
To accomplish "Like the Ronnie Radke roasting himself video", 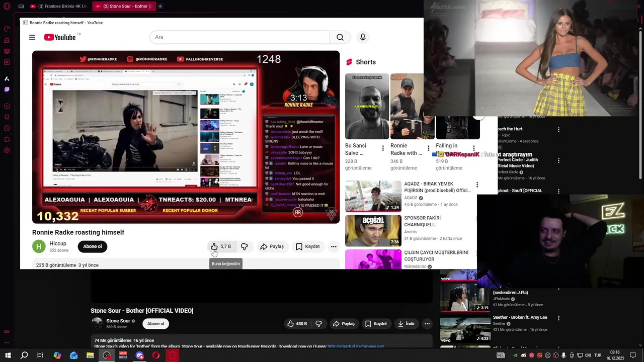I will click(x=221, y=246).
